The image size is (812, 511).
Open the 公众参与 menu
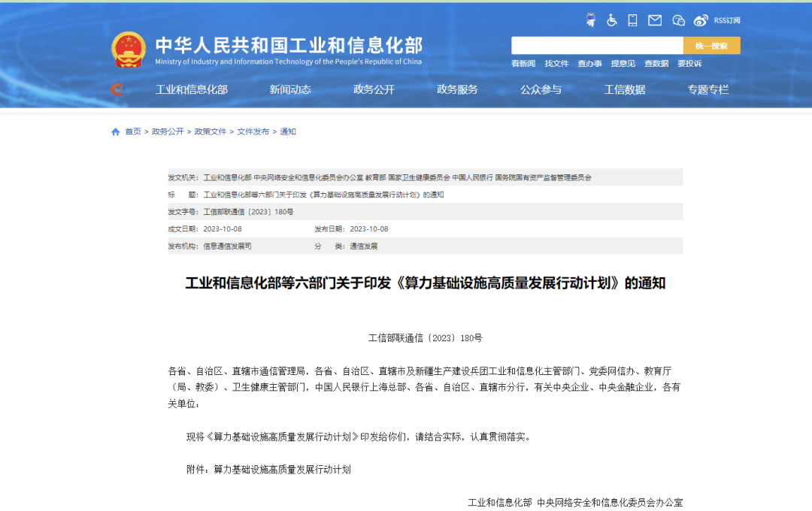click(541, 89)
